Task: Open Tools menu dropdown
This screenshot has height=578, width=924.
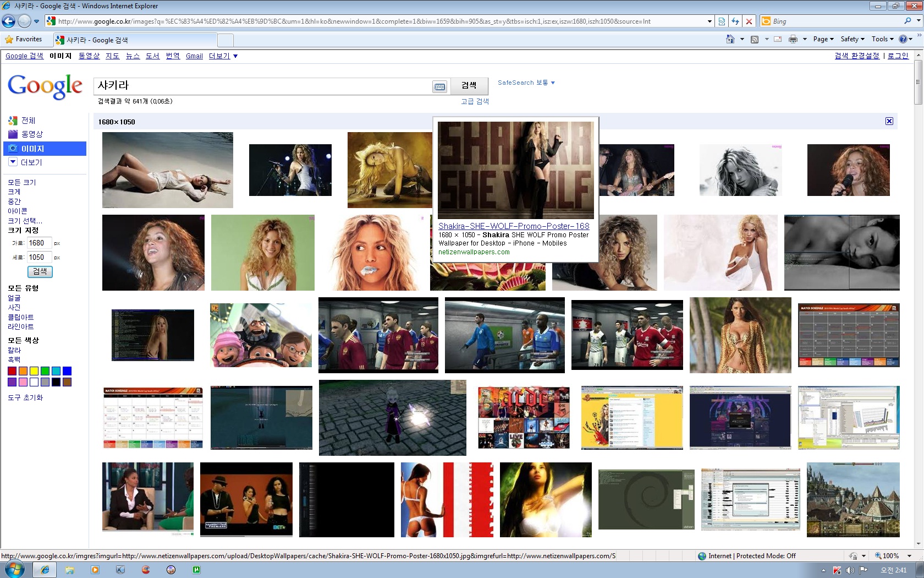Action: pos(883,39)
